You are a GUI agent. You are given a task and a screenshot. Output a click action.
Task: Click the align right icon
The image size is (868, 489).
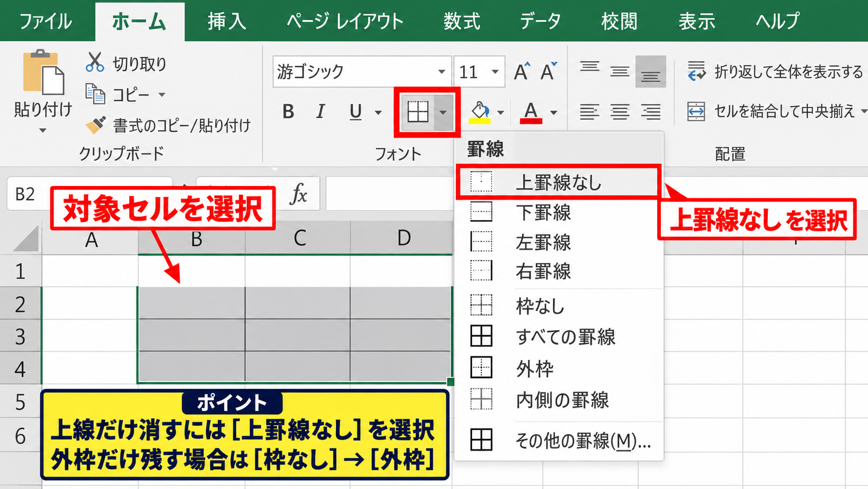[650, 112]
